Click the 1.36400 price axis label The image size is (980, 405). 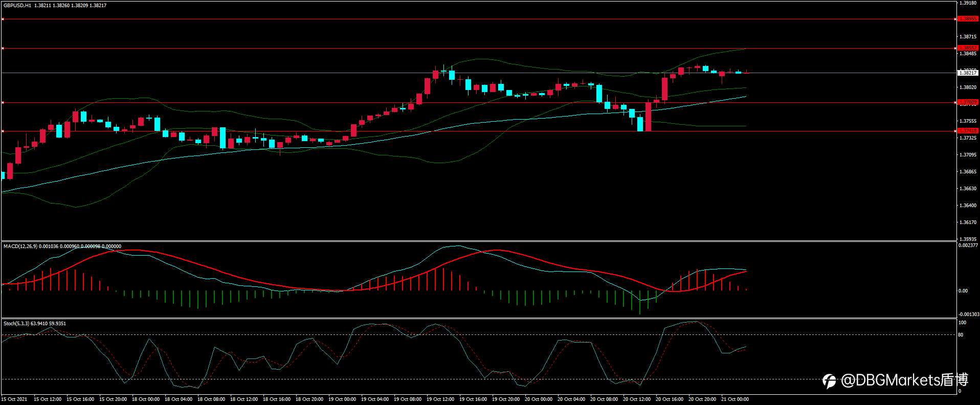tap(968, 206)
